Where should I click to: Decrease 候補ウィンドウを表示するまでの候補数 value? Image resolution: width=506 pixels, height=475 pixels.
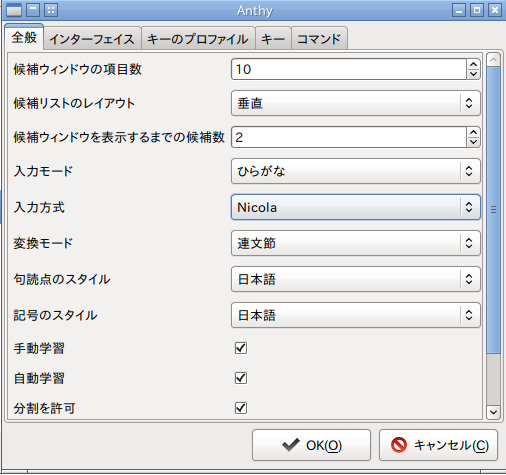point(473,142)
